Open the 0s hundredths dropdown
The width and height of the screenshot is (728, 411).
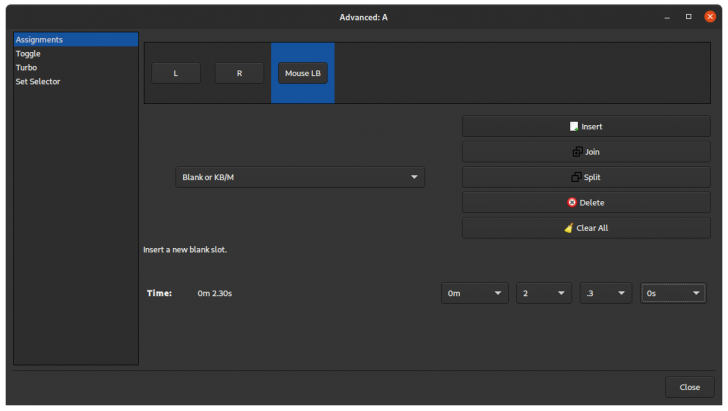(673, 293)
